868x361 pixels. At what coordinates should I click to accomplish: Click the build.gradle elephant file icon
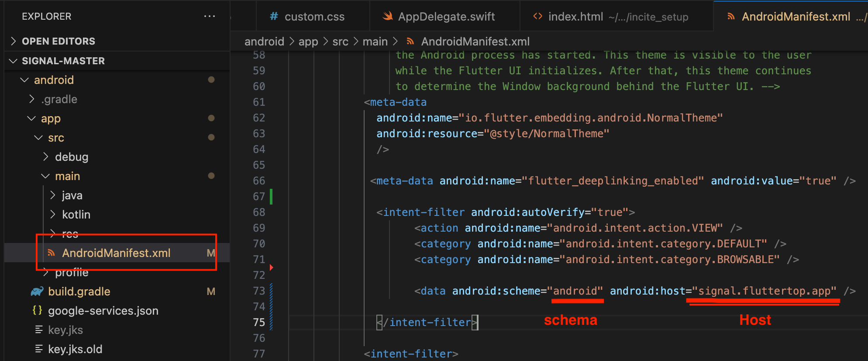[38, 292]
